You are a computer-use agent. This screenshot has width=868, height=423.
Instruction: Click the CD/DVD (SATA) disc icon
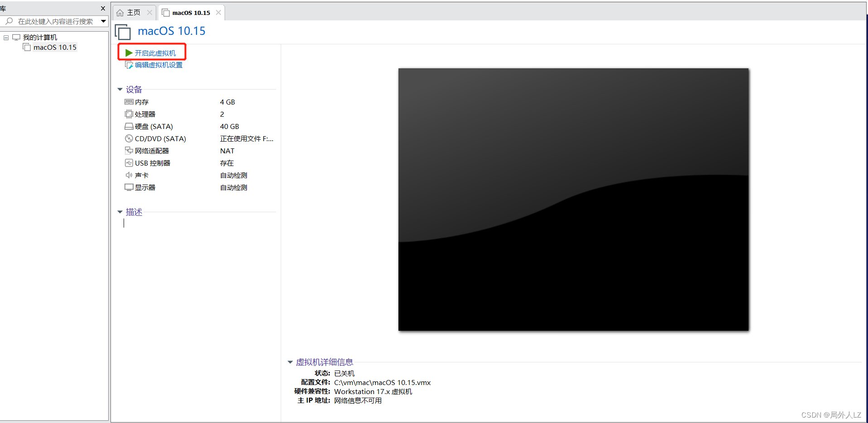pyautogui.click(x=129, y=138)
